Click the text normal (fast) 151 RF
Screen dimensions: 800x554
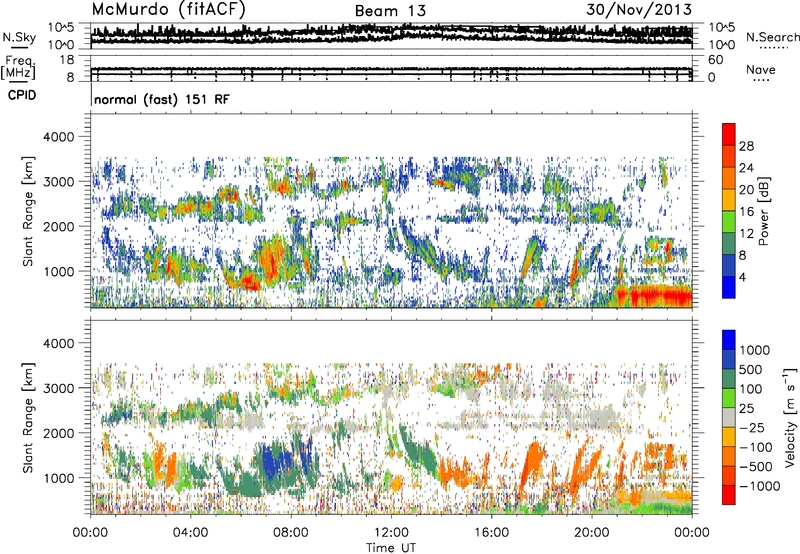click(162, 99)
